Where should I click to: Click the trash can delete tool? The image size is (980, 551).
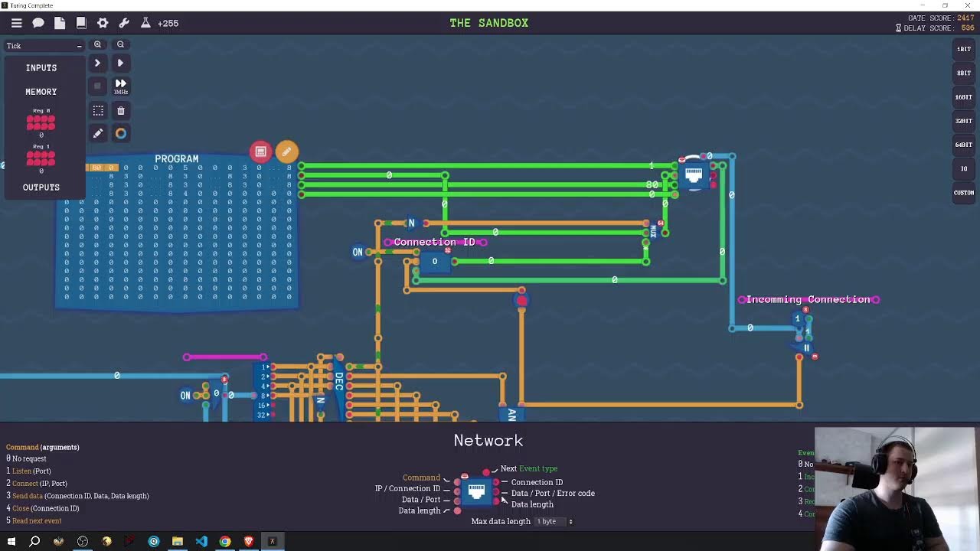(x=120, y=111)
